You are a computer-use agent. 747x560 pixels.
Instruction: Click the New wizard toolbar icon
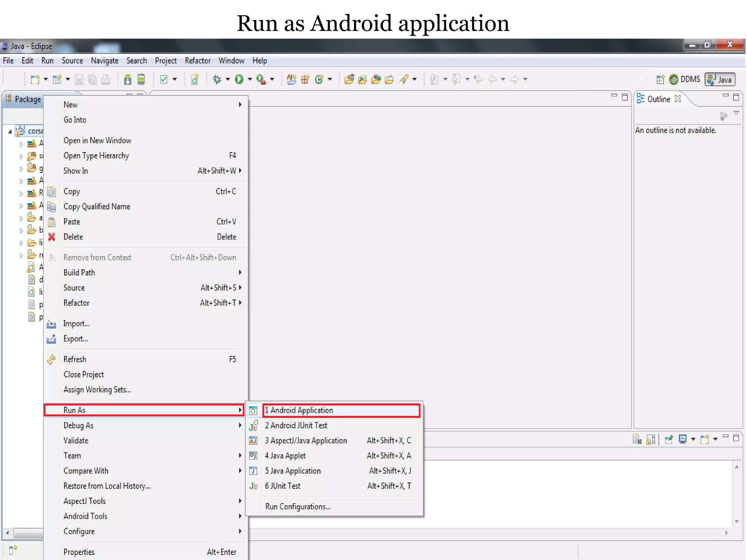(x=35, y=79)
